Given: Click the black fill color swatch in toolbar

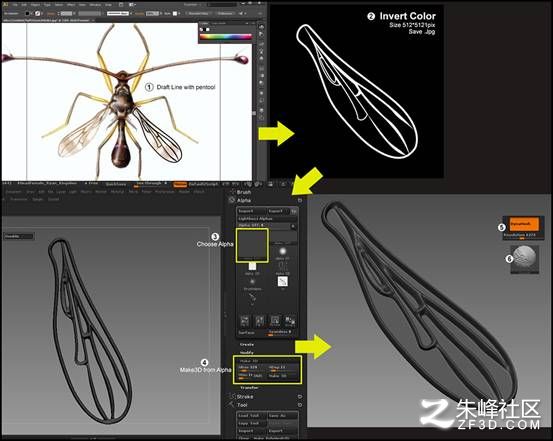Looking at the screenshot, I should 28,13.
